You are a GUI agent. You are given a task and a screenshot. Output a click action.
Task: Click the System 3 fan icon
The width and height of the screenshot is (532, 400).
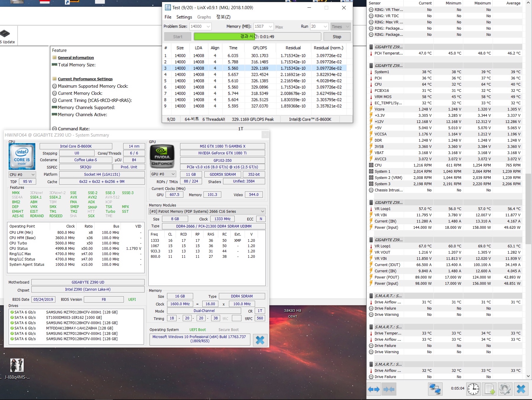pyautogui.click(x=371, y=184)
